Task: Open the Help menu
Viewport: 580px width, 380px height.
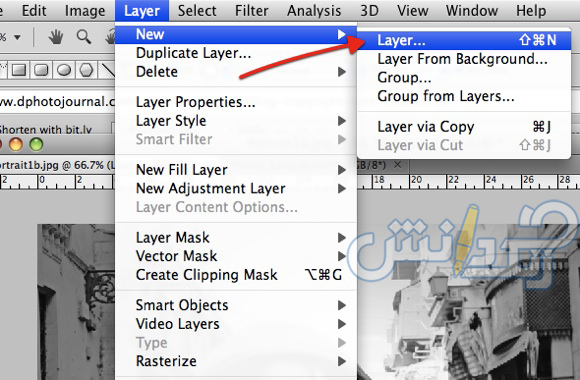Action: (531, 11)
